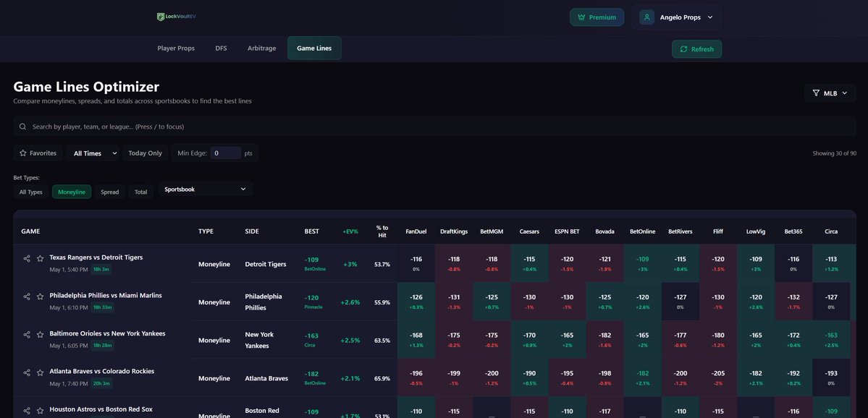The image size is (868, 418).
Task: Click BetOnline -182 Braves odds cell
Action: click(x=643, y=378)
